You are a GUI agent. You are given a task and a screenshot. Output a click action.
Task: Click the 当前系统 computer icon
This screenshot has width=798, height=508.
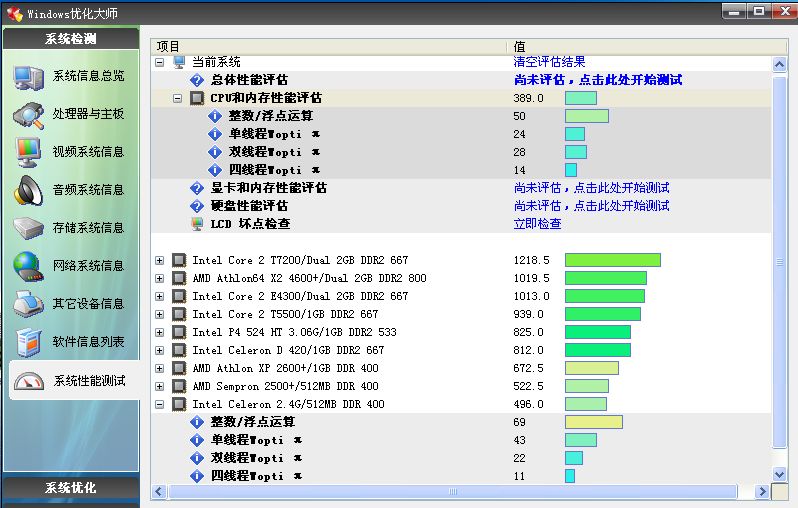click(x=179, y=62)
